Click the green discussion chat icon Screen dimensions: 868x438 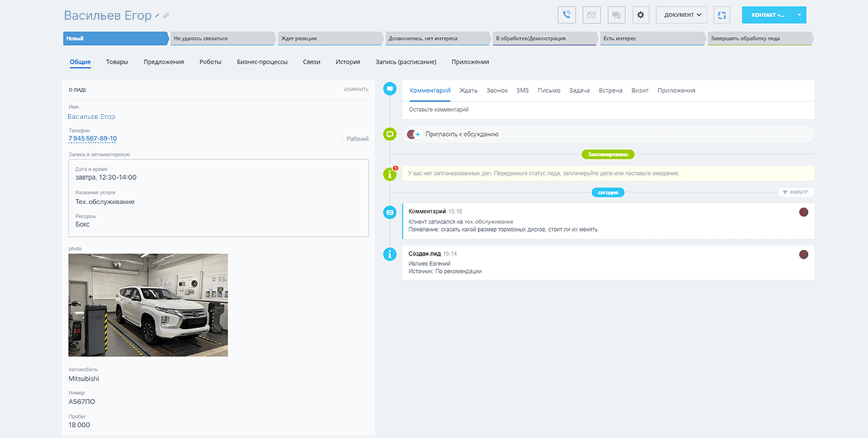[389, 134]
